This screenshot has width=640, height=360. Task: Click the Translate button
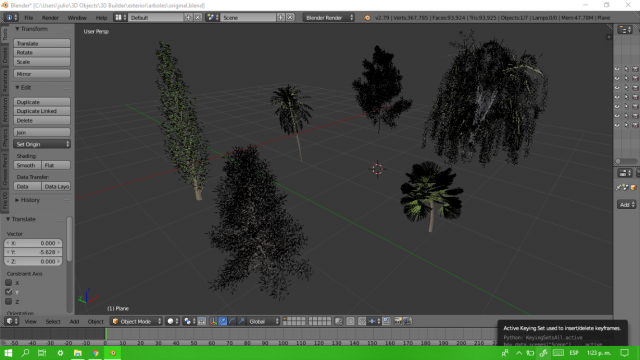[42, 43]
